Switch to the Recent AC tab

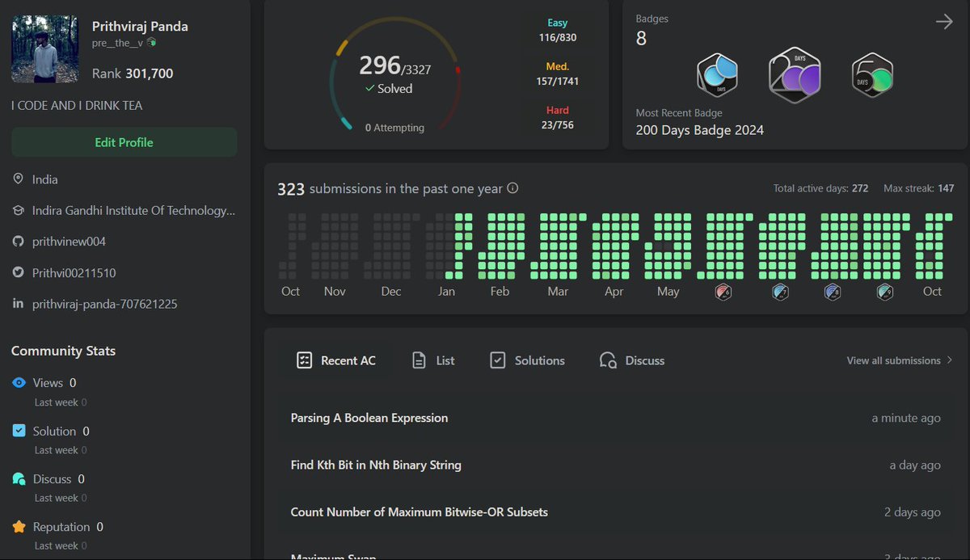(x=335, y=360)
